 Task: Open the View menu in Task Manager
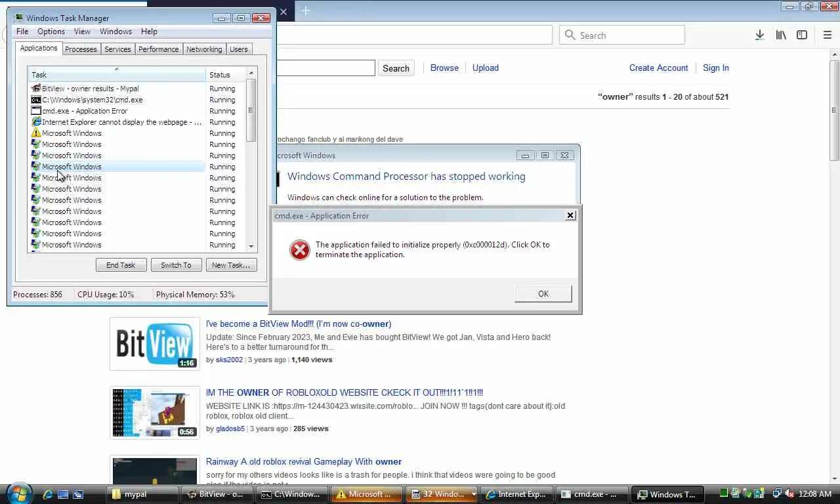(x=82, y=31)
